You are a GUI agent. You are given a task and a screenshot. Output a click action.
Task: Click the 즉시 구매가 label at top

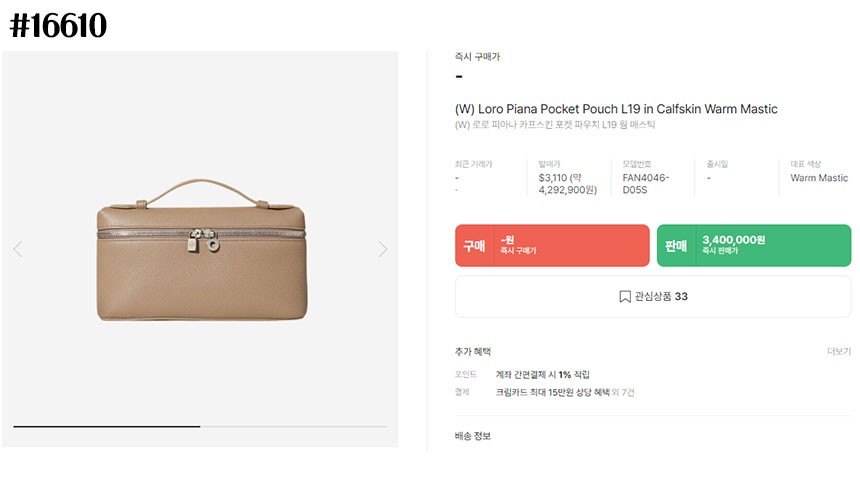pyautogui.click(x=477, y=57)
